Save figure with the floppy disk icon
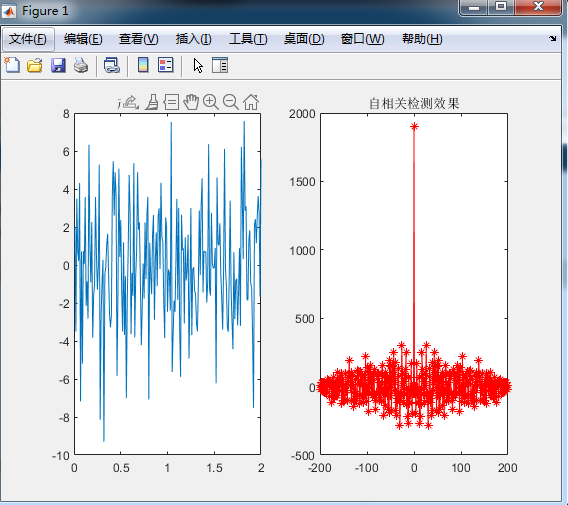Viewport: 568px width, 505px height. pyautogui.click(x=58, y=66)
